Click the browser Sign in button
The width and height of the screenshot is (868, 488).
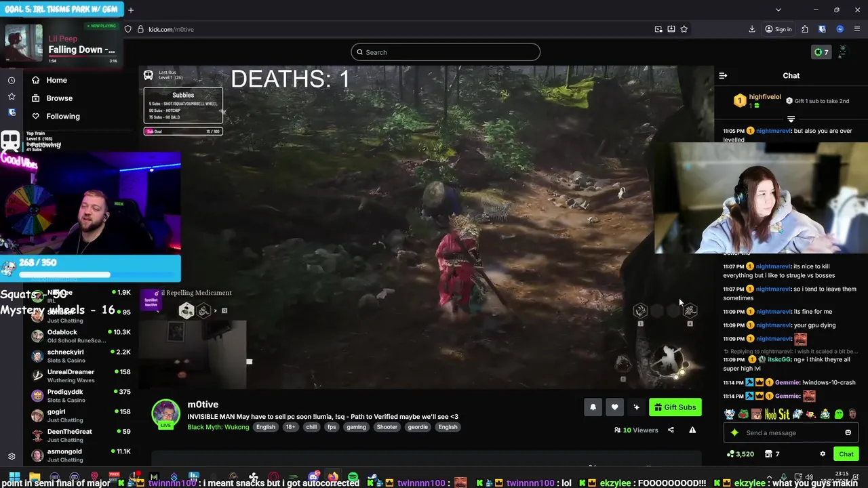tap(778, 29)
